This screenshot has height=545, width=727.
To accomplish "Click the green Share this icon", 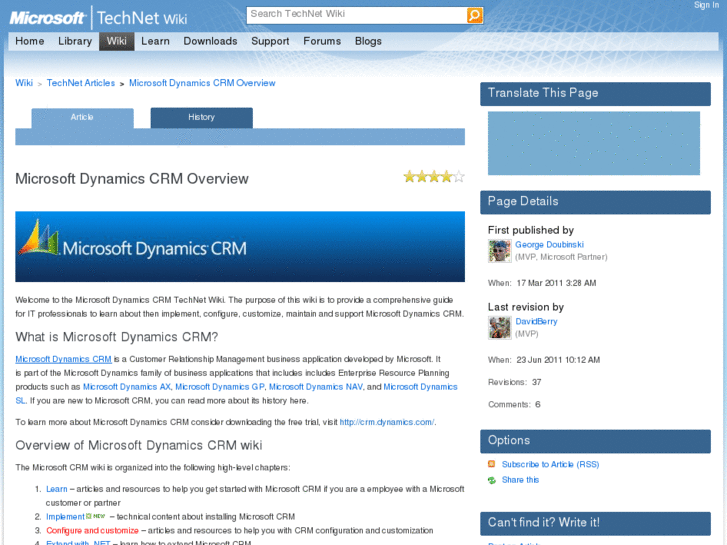I will pyautogui.click(x=491, y=480).
